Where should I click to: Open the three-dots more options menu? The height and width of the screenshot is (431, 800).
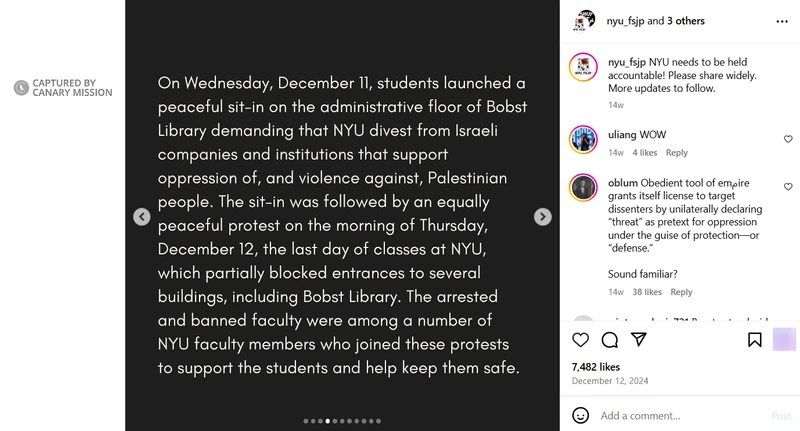point(781,20)
